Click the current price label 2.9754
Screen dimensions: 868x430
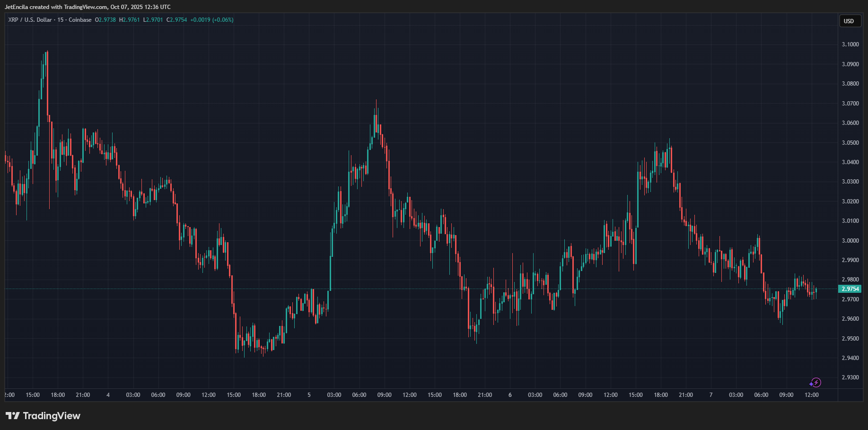click(x=850, y=289)
